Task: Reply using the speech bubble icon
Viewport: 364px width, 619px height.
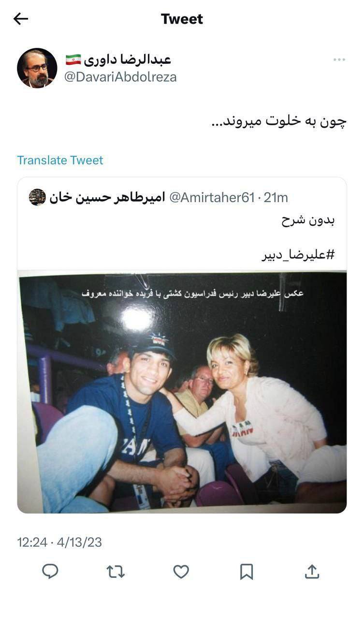Action: pyautogui.click(x=50, y=572)
